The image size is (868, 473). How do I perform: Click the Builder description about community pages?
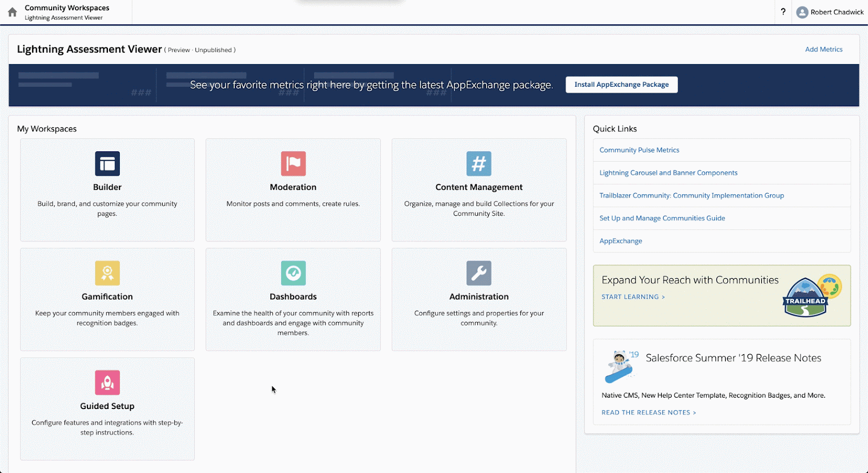pyautogui.click(x=107, y=209)
